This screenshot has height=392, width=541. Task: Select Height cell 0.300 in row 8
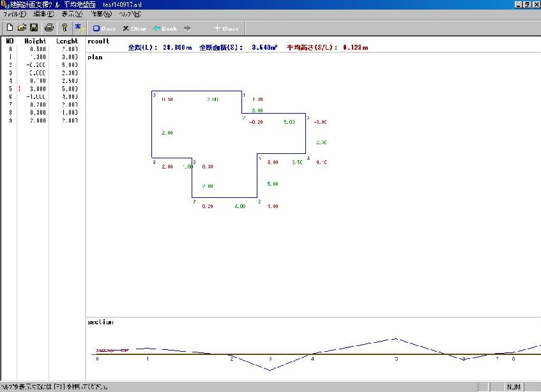pyautogui.click(x=38, y=112)
